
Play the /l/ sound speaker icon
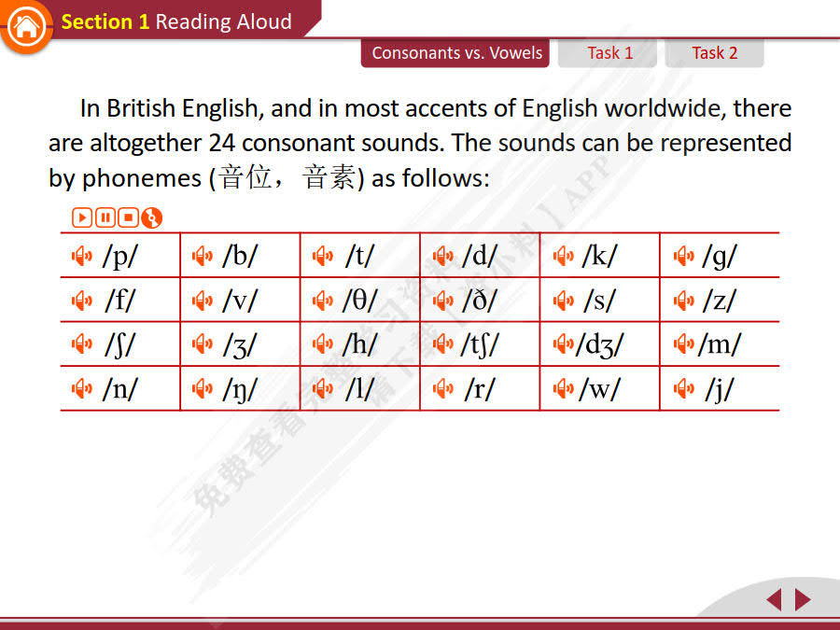(x=323, y=389)
